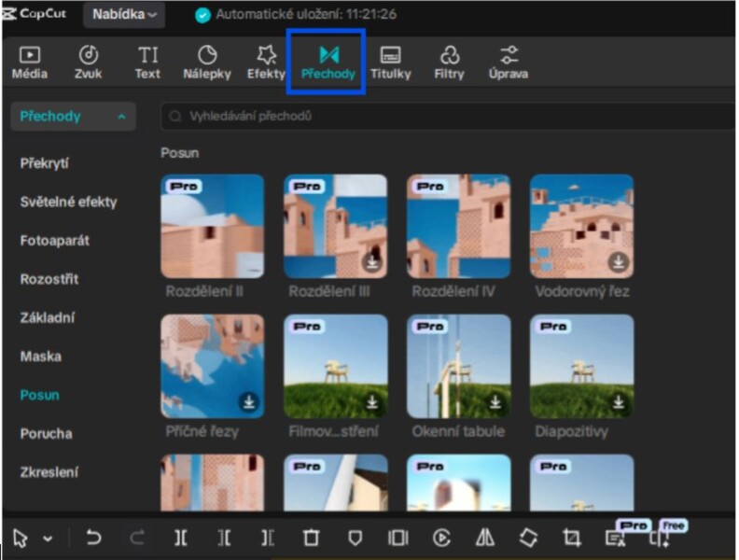Download the Vodorovný řez transition

(x=618, y=262)
